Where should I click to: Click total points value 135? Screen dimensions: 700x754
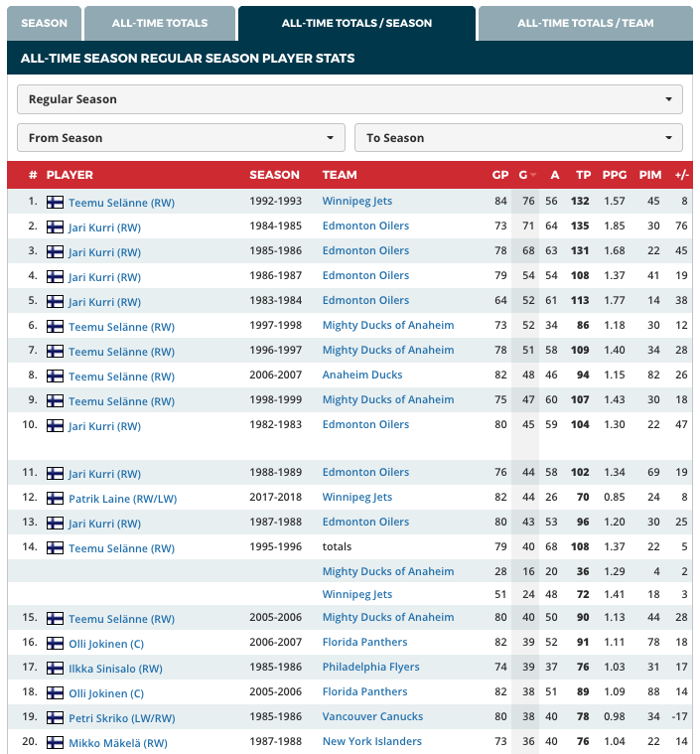[x=580, y=226]
